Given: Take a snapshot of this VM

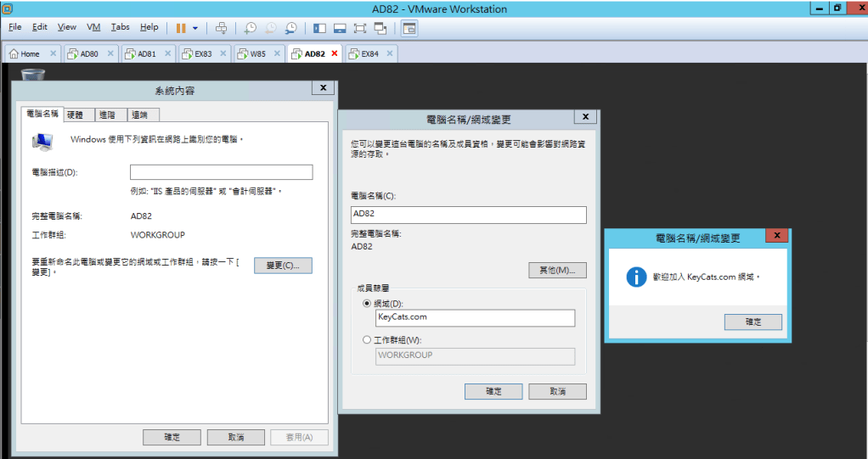Looking at the screenshot, I should [250, 28].
